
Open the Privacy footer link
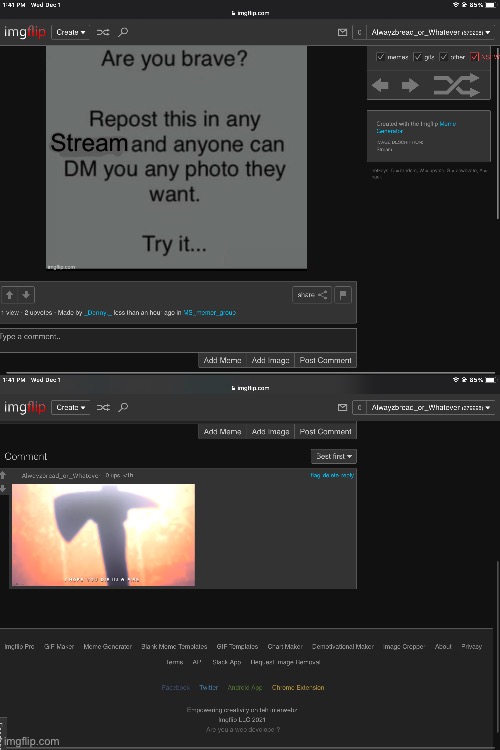[471, 646]
